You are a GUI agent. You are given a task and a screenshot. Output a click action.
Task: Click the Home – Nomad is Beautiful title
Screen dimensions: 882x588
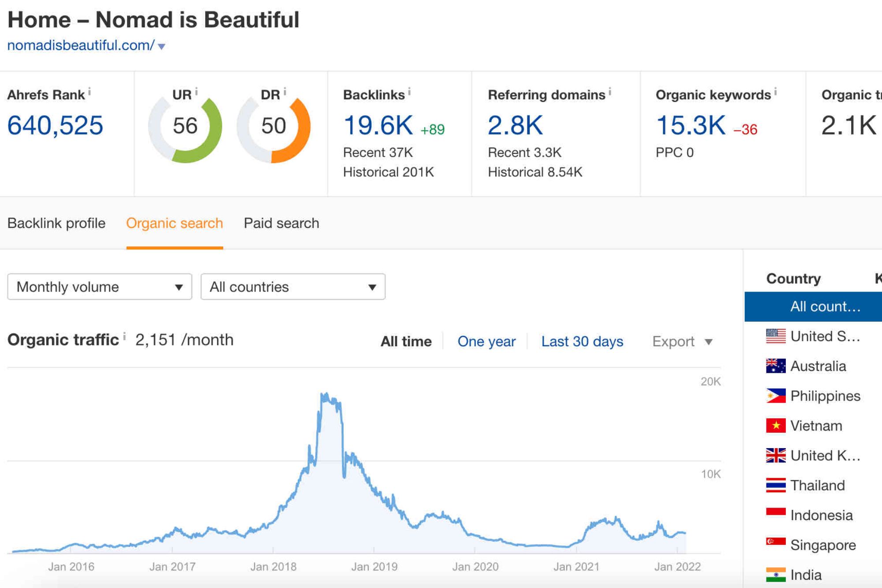click(x=153, y=20)
